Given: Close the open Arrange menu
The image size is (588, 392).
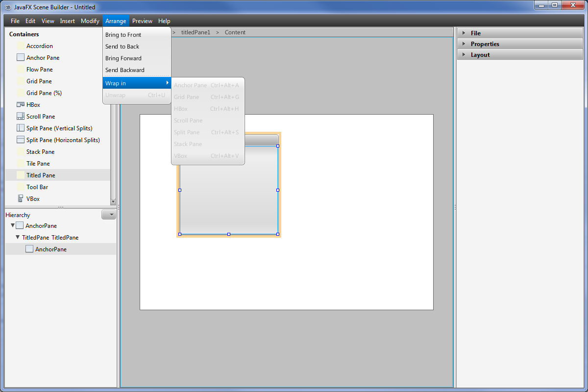Looking at the screenshot, I should 116,21.
